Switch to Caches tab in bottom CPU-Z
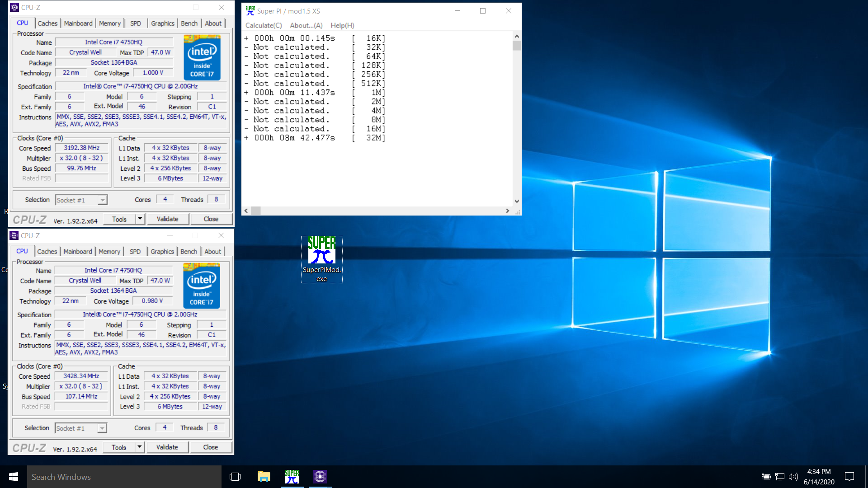Screen dimensions: 868x488 (47, 252)
